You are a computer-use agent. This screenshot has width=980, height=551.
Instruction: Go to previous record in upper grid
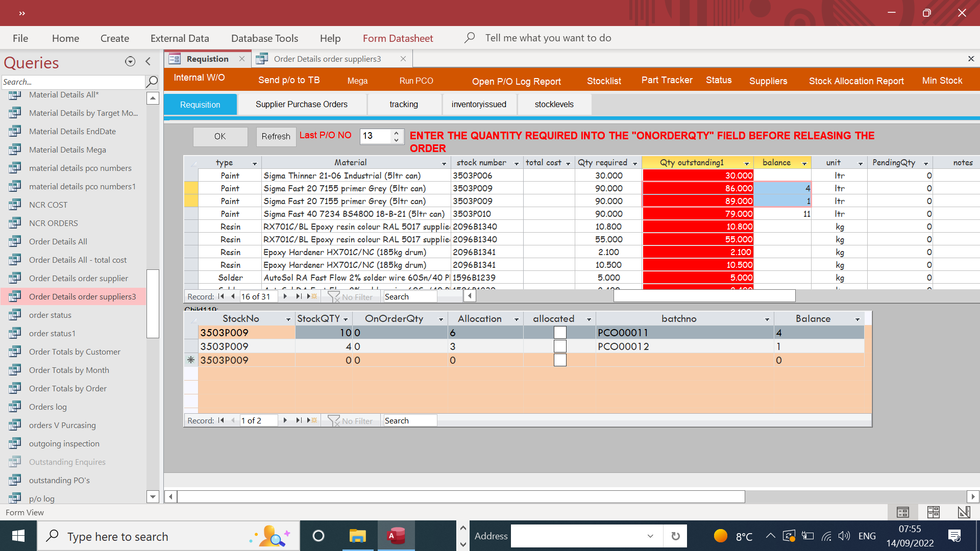coord(233,296)
